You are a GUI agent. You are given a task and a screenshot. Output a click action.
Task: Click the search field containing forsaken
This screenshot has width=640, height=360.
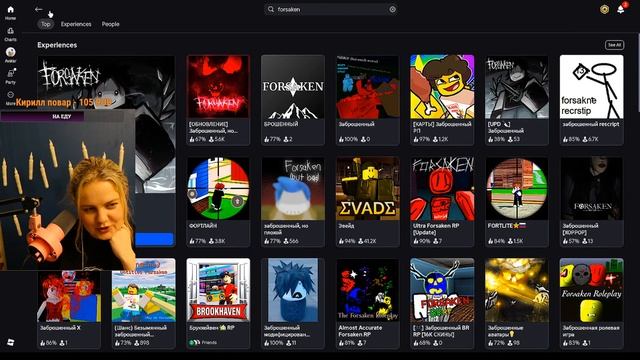331,9
